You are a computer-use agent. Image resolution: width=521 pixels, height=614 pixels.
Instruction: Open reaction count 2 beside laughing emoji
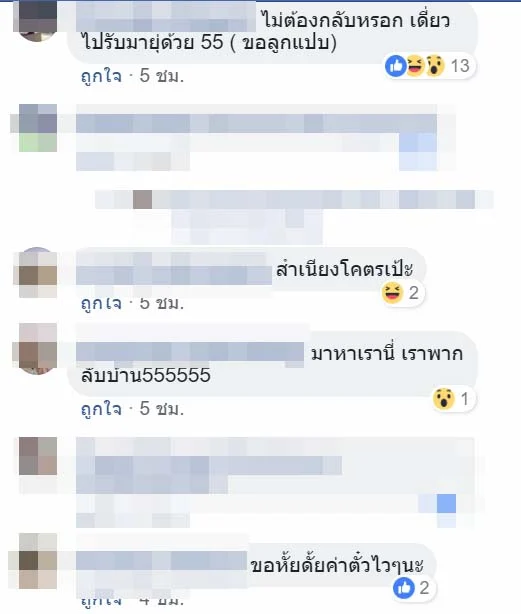[x=414, y=293]
